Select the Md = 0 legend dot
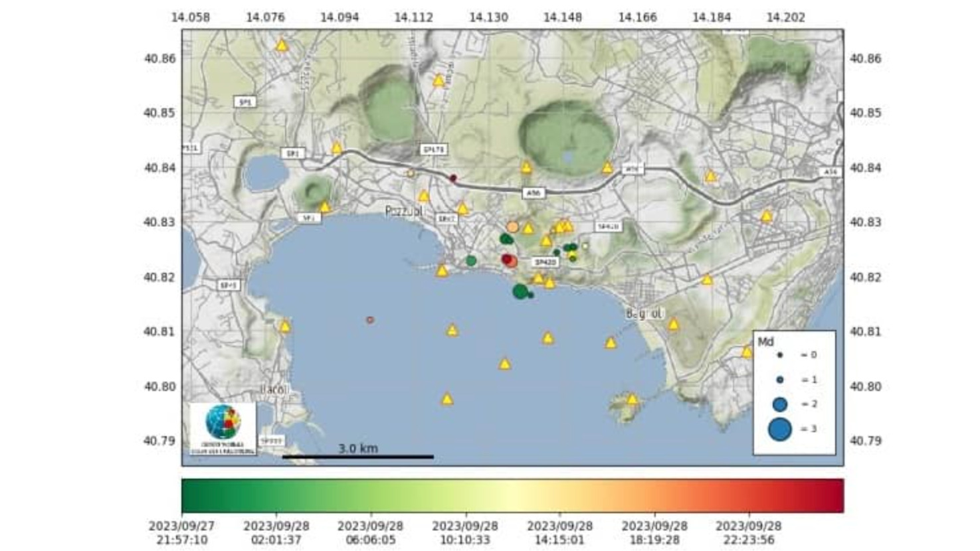The width and height of the screenshot is (980, 551). pyautogui.click(x=779, y=355)
